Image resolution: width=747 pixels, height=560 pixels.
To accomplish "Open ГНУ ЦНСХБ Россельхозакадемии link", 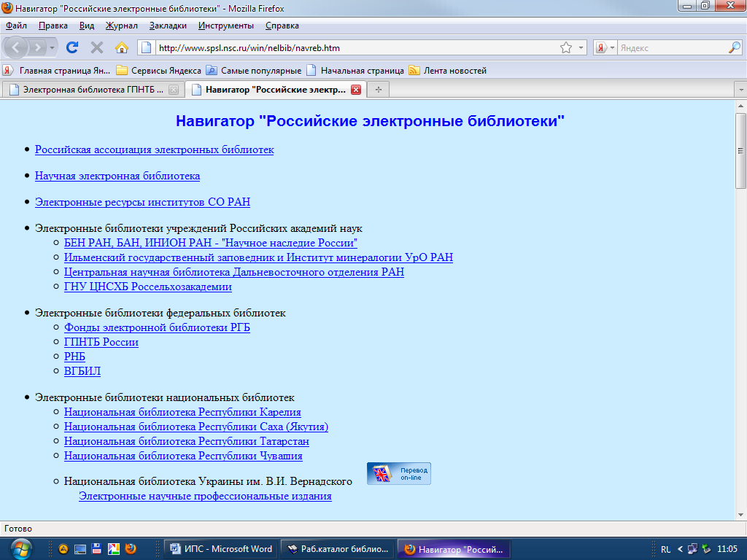I will click(147, 287).
